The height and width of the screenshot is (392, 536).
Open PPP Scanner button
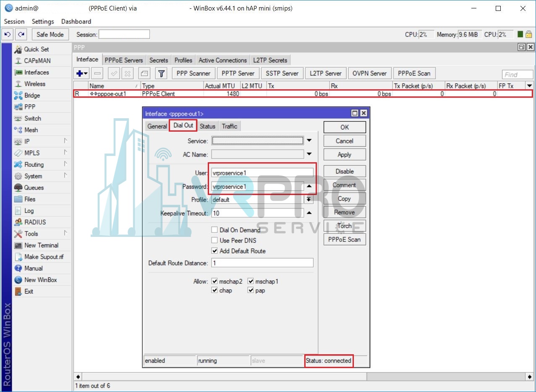click(193, 73)
